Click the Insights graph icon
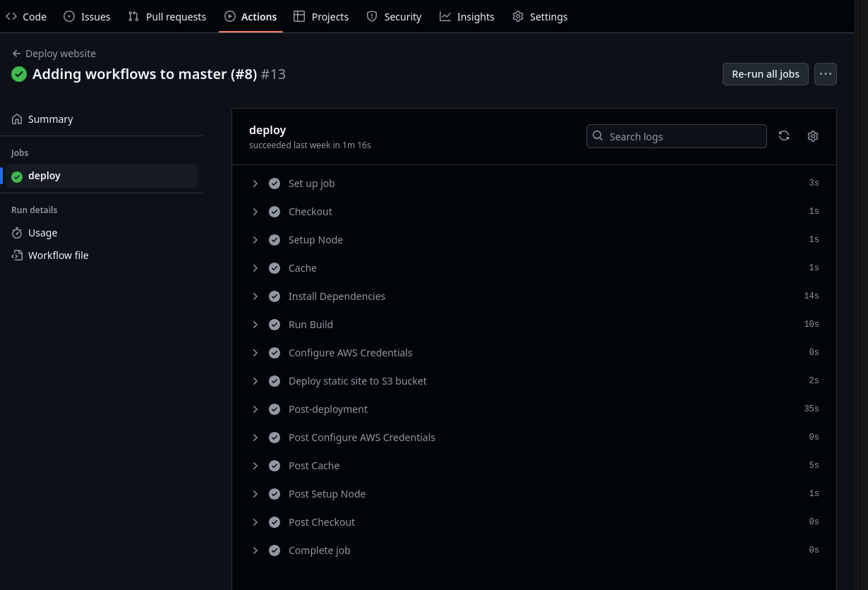Image resolution: width=868 pixels, height=590 pixels. click(x=446, y=16)
